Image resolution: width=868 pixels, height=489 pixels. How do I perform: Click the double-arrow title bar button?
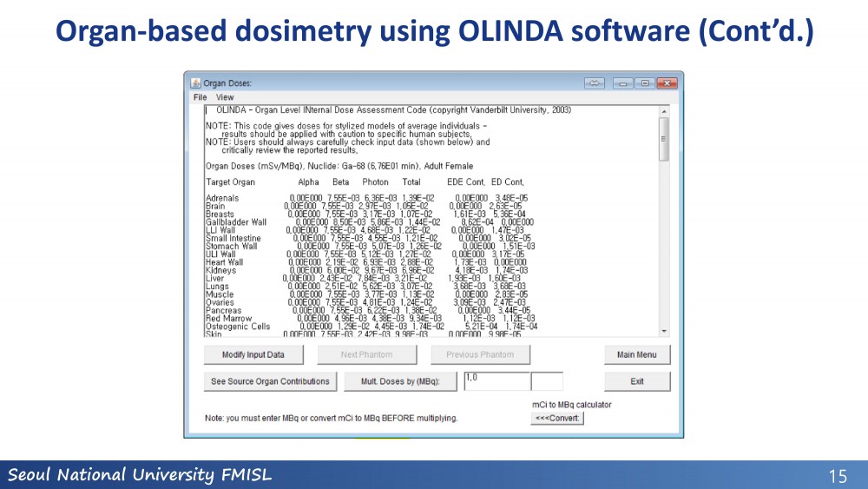click(x=595, y=83)
